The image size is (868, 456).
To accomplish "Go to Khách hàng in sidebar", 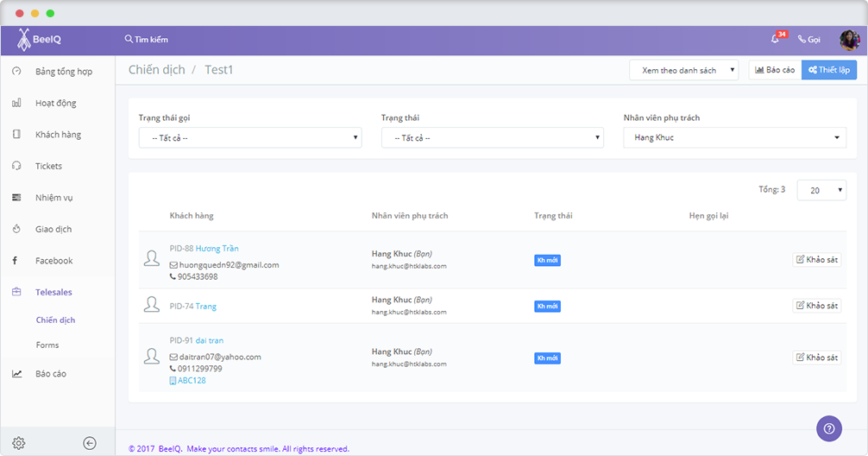I will pos(58,135).
